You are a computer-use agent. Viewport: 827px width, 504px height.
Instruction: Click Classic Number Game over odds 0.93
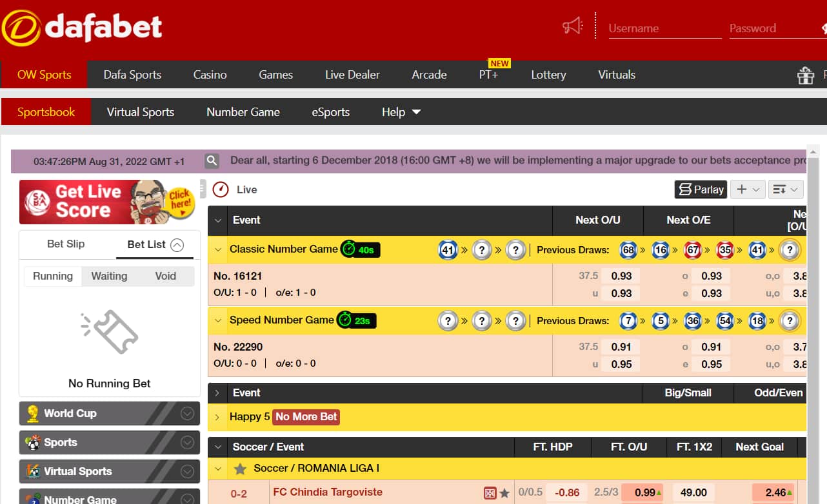[x=621, y=276]
